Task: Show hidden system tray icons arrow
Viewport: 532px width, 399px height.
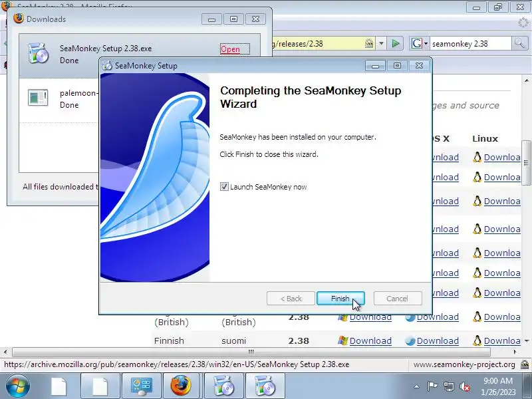Action: pyautogui.click(x=417, y=386)
